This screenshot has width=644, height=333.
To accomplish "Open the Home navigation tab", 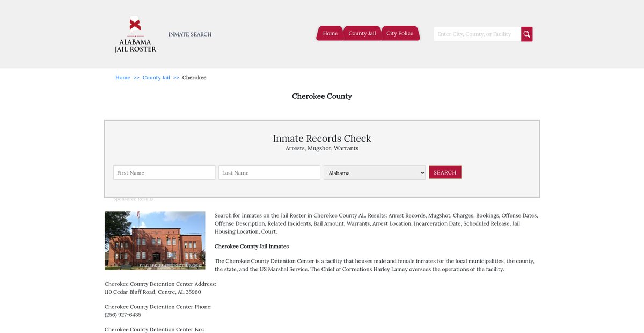I will tap(330, 33).
